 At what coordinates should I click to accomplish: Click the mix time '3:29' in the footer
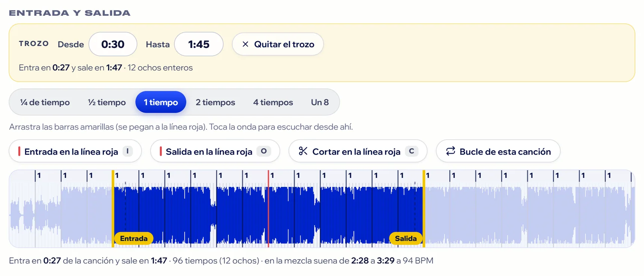click(386, 261)
